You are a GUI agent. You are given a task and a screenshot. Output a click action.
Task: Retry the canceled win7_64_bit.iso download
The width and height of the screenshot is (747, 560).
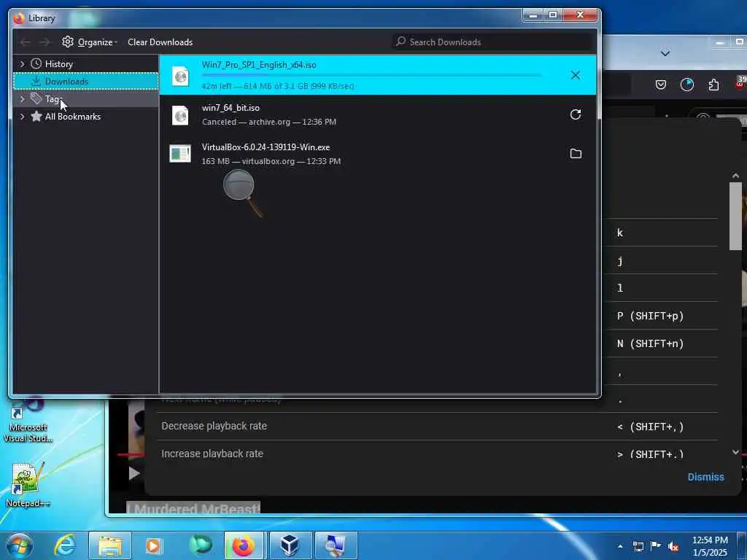pyautogui.click(x=576, y=114)
